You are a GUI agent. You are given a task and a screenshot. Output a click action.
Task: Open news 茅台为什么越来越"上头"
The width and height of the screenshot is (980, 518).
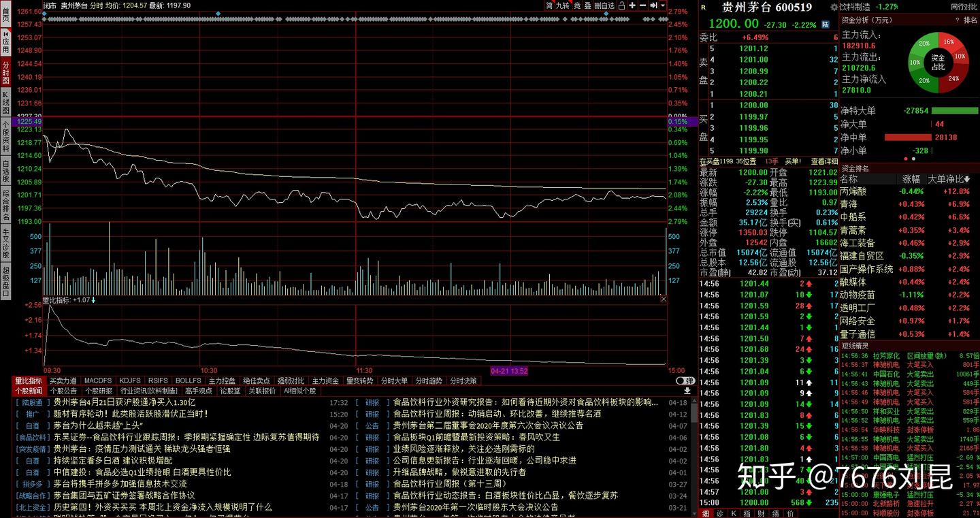point(97,425)
